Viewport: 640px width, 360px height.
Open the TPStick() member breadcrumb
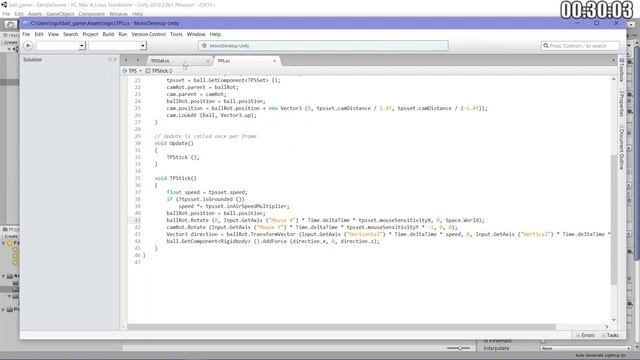159,71
